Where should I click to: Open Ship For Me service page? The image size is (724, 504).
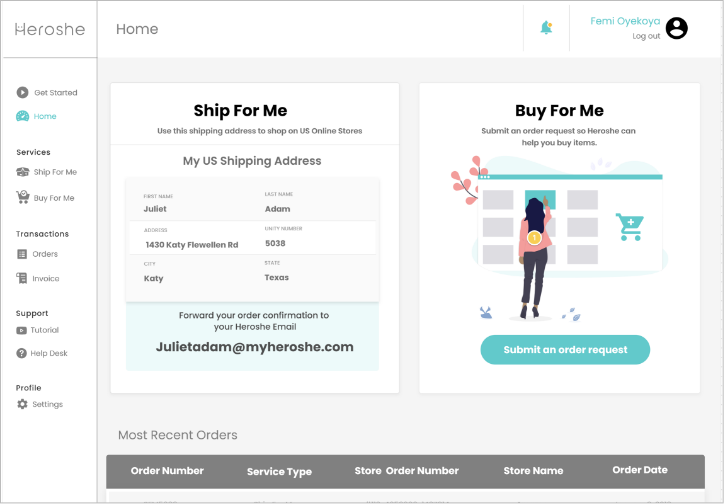click(x=55, y=172)
